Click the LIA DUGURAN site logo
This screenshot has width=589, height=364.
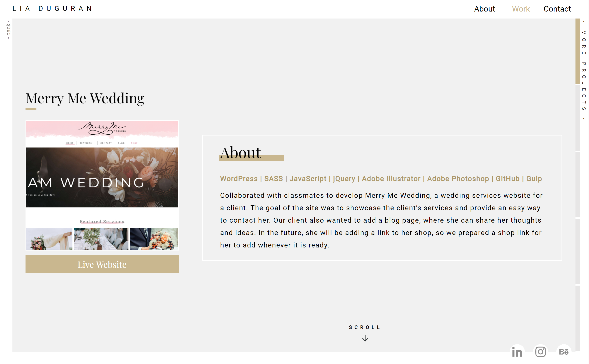52,9
